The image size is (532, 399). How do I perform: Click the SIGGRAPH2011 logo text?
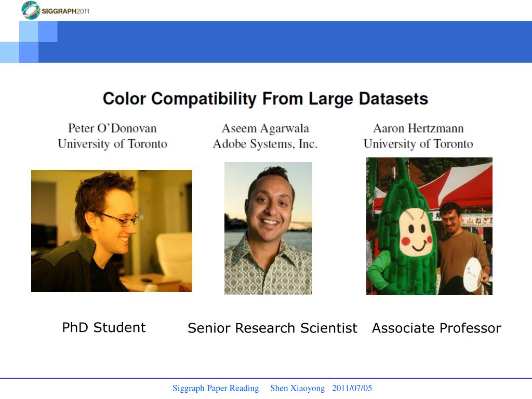(65, 11)
